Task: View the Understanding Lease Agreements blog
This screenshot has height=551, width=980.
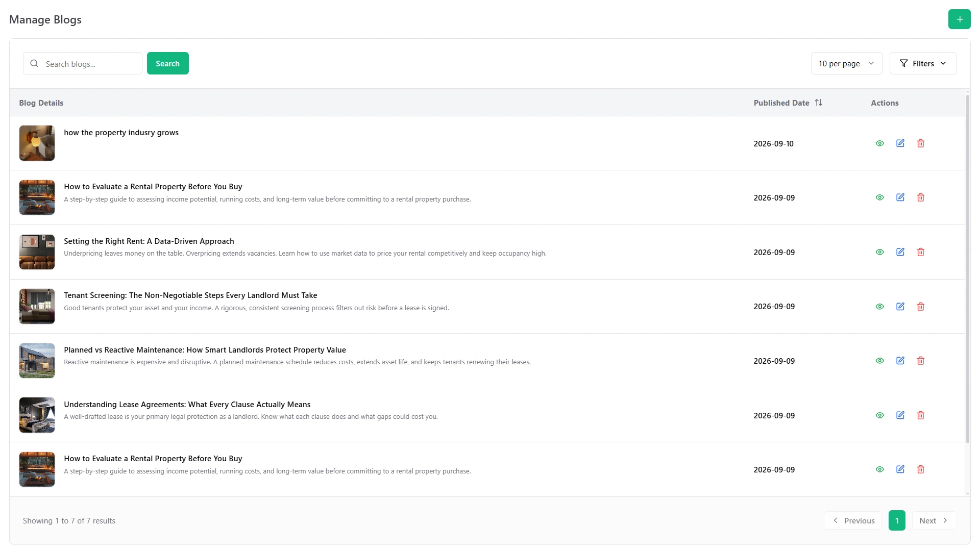Action: coord(879,415)
